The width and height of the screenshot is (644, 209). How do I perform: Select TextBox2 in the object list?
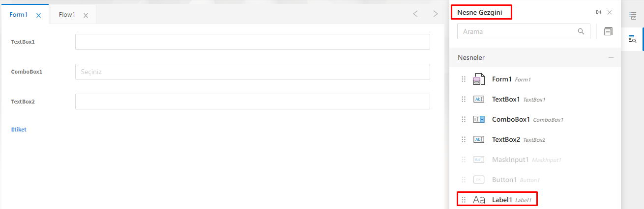[506, 139]
